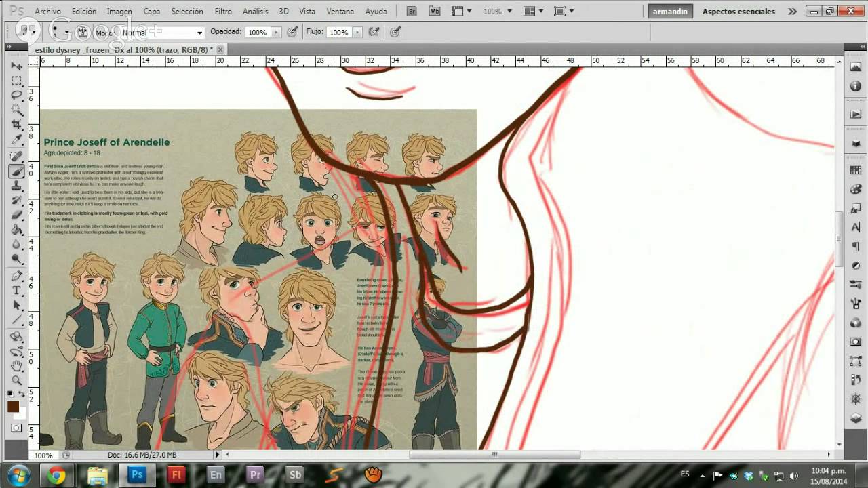Open the Imagen menu
The height and width of the screenshot is (488, 868).
[x=119, y=12]
